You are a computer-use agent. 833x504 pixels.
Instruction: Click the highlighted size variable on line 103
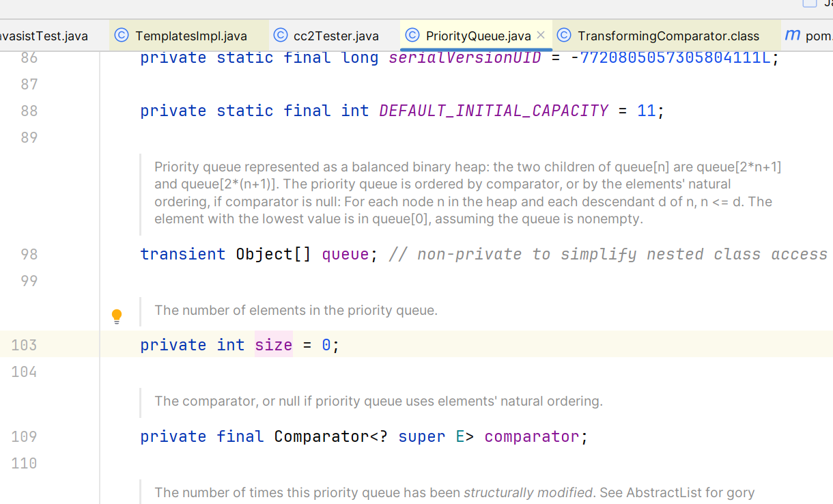click(x=273, y=345)
